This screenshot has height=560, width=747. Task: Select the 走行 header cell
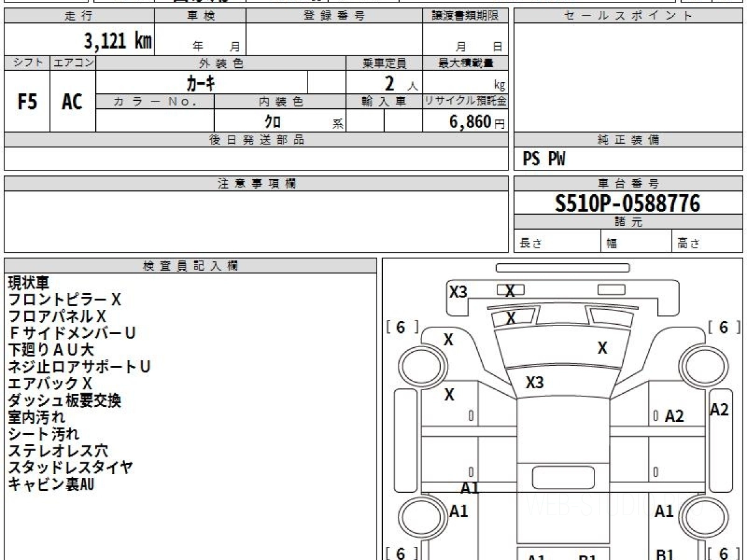click(x=79, y=16)
